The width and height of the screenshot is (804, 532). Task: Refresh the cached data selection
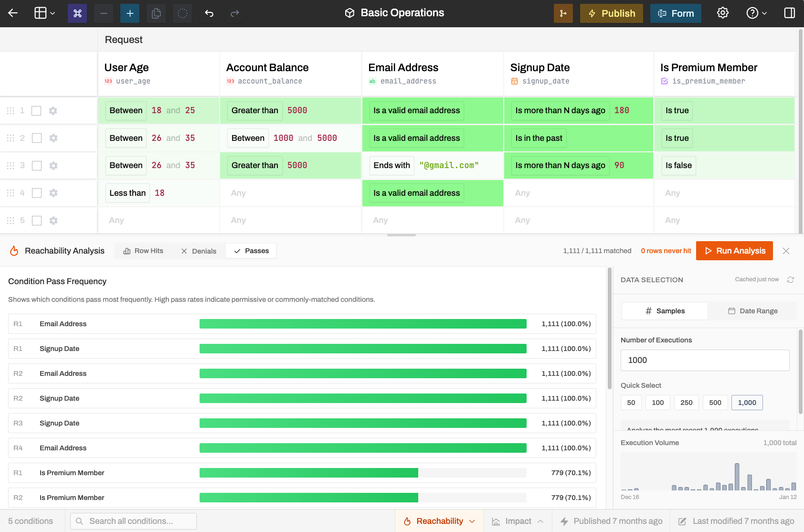click(791, 280)
